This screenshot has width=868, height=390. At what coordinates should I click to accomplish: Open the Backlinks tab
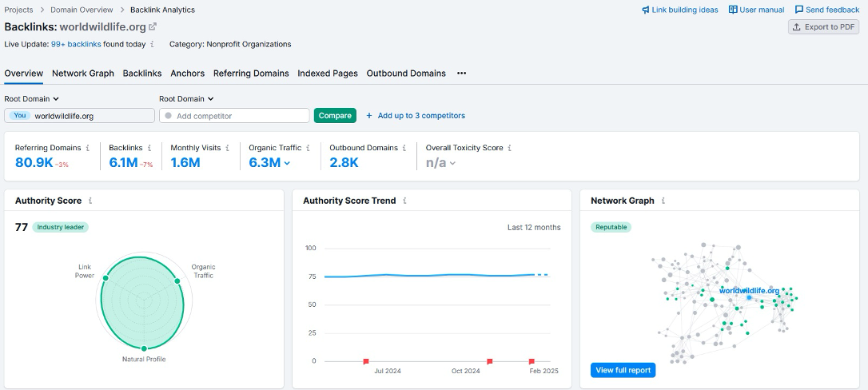[142, 73]
